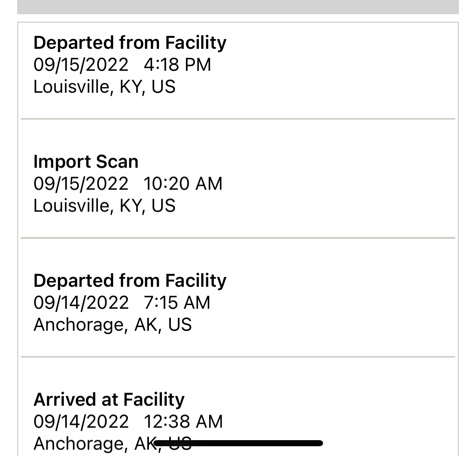Select the date beside 10:20 AM
The image size is (476, 456).
tap(81, 183)
